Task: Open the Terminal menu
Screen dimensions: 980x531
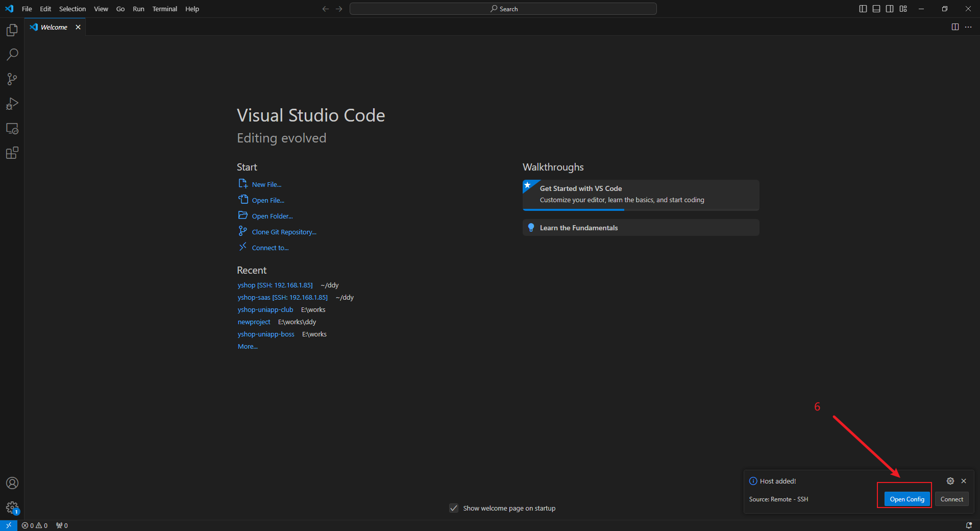Action: click(x=165, y=9)
